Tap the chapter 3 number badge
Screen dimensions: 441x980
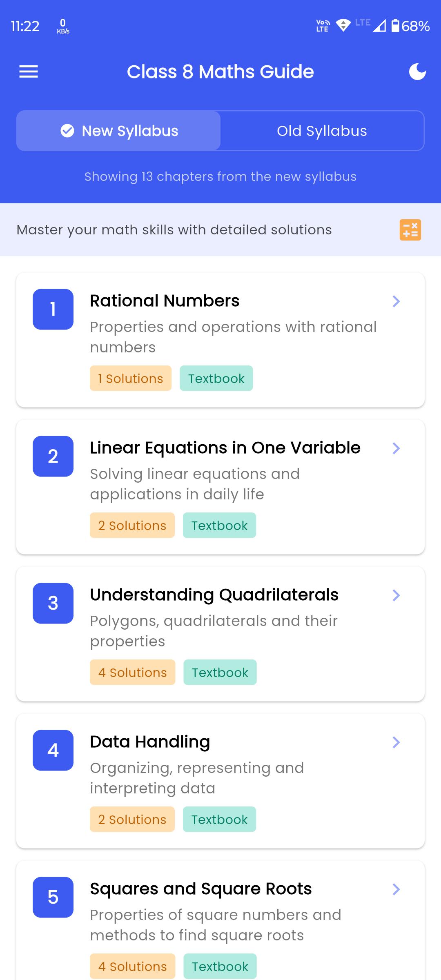tap(53, 603)
